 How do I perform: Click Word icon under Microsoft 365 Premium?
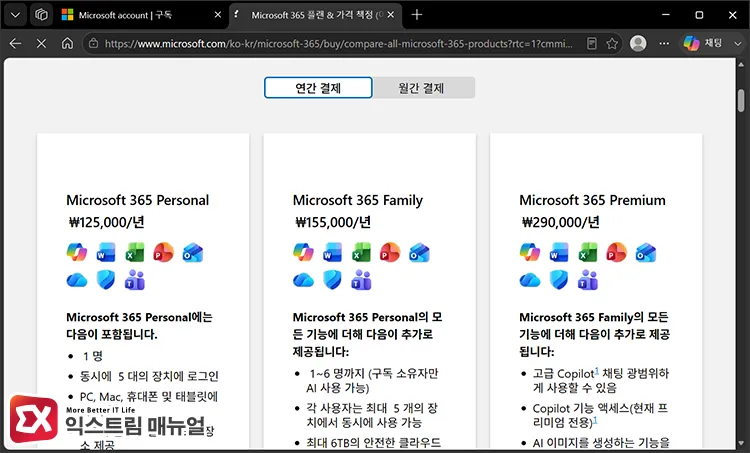coord(559,252)
